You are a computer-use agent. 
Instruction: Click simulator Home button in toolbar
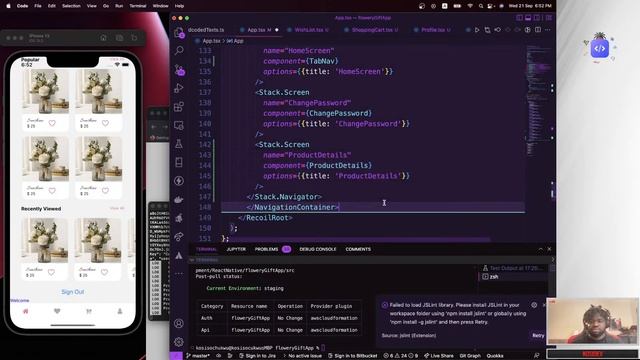pos(103,38)
